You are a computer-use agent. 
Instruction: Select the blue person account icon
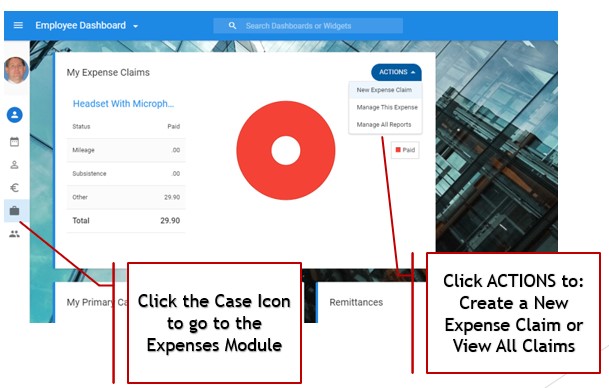point(15,115)
